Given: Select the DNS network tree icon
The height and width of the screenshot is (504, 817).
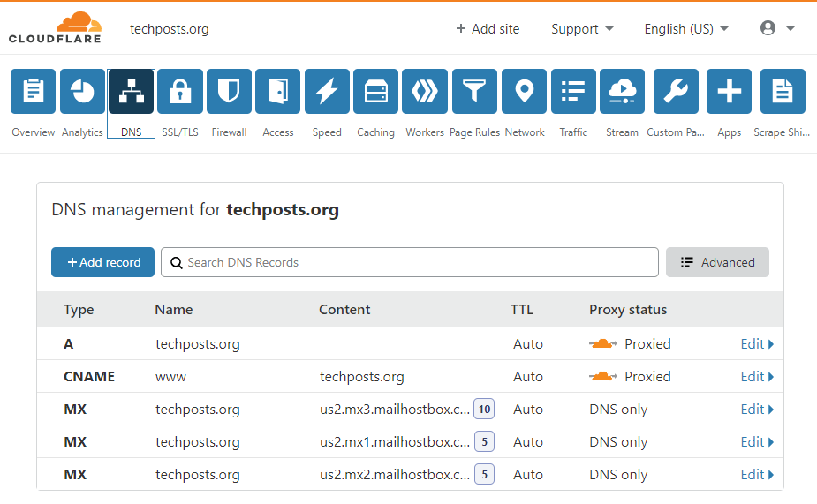Looking at the screenshot, I should click(x=132, y=92).
